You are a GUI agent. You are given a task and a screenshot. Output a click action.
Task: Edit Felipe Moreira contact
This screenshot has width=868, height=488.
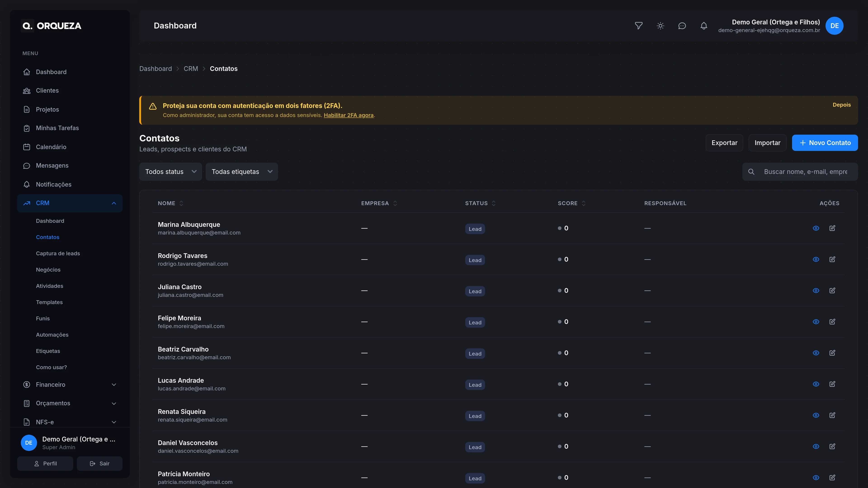[x=832, y=322]
